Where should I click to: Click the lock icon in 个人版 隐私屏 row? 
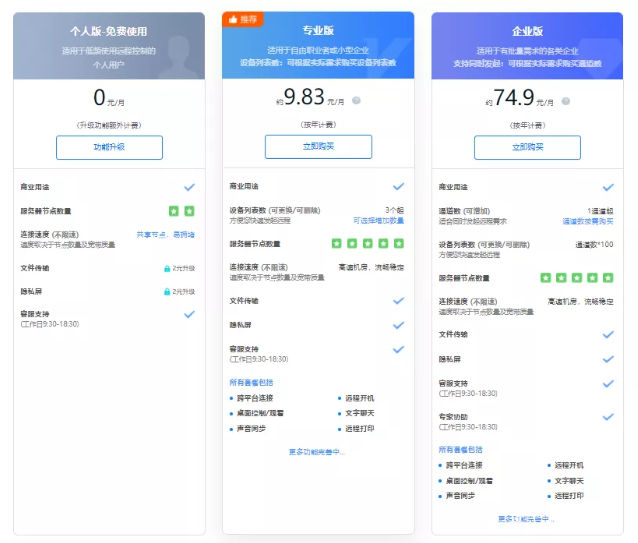(167, 292)
